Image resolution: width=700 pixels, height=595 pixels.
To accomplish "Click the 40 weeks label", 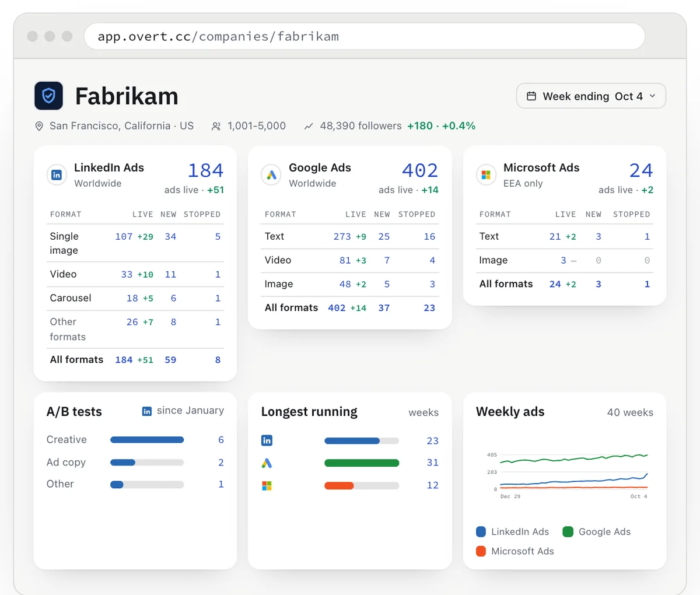I will click(x=630, y=412).
